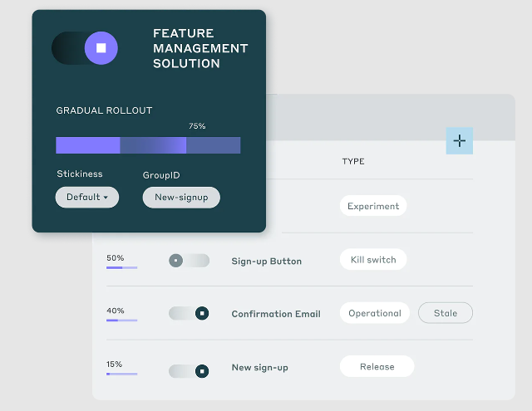Click the New-signup GroupID pill
Viewport: 532px width, 411px height.
point(181,198)
